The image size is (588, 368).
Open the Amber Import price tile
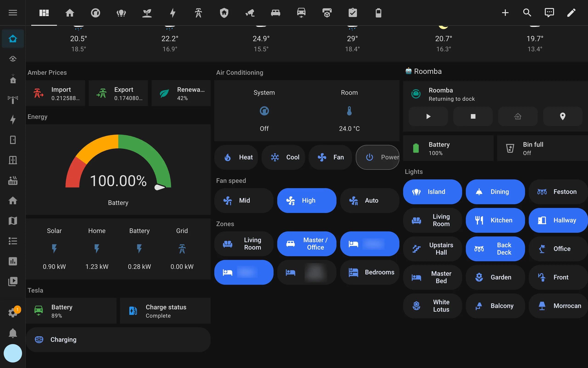click(x=55, y=93)
